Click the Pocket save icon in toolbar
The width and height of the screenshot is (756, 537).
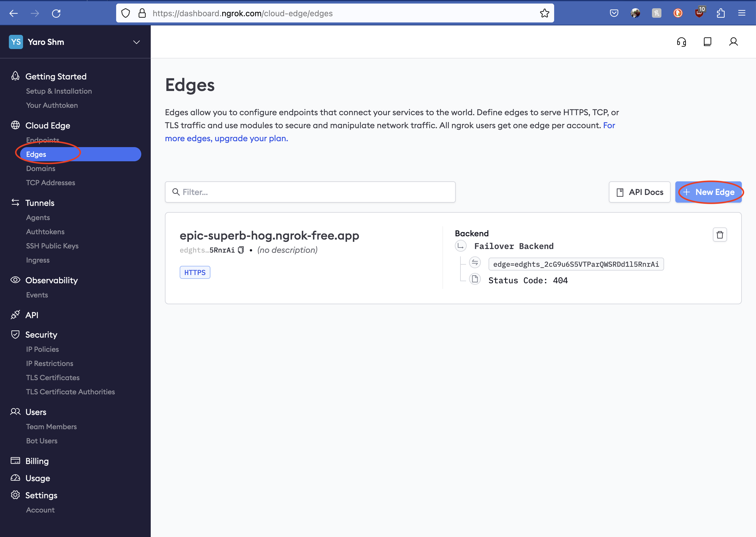coord(614,13)
